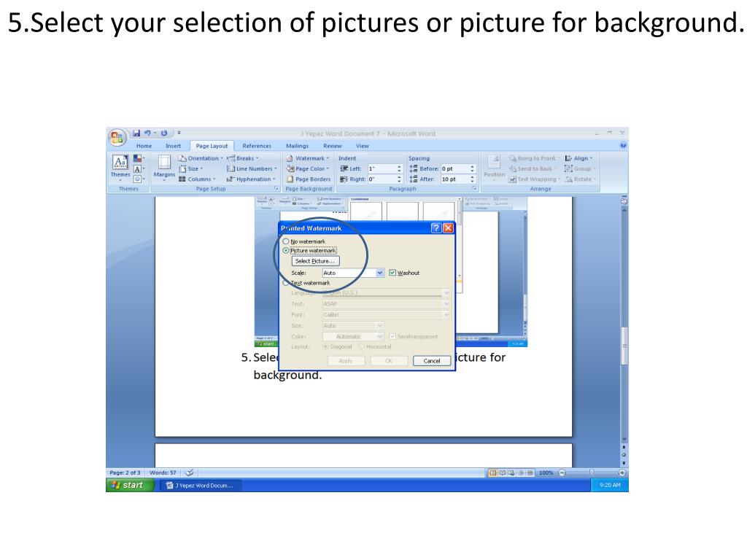Image resolution: width=747 pixels, height=560 pixels.
Task: Select the Page Layout tab
Action: (x=212, y=146)
